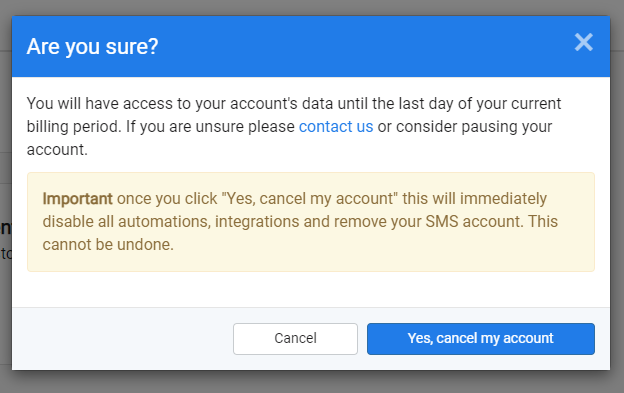Click the "Are you sure?" heading
The image size is (624, 393).
pos(92,47)
